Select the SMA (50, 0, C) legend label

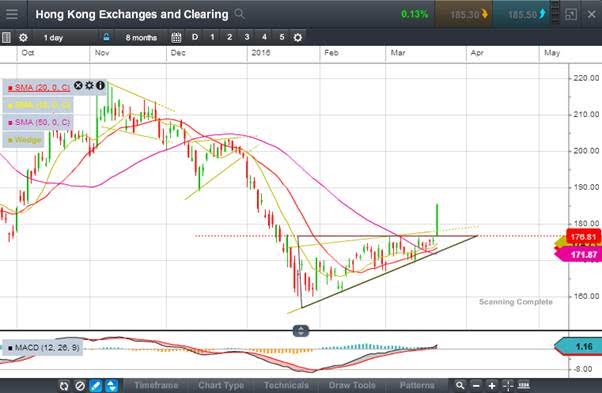42,122
